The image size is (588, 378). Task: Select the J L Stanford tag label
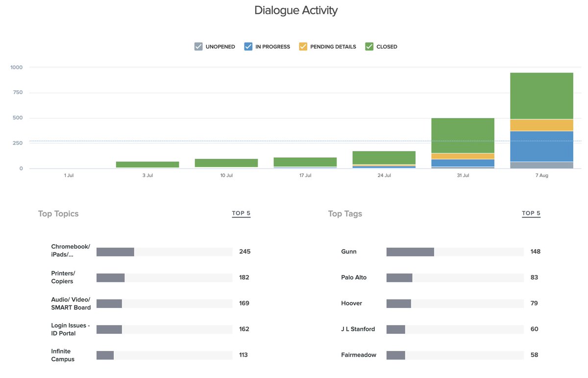coord(358,329)
